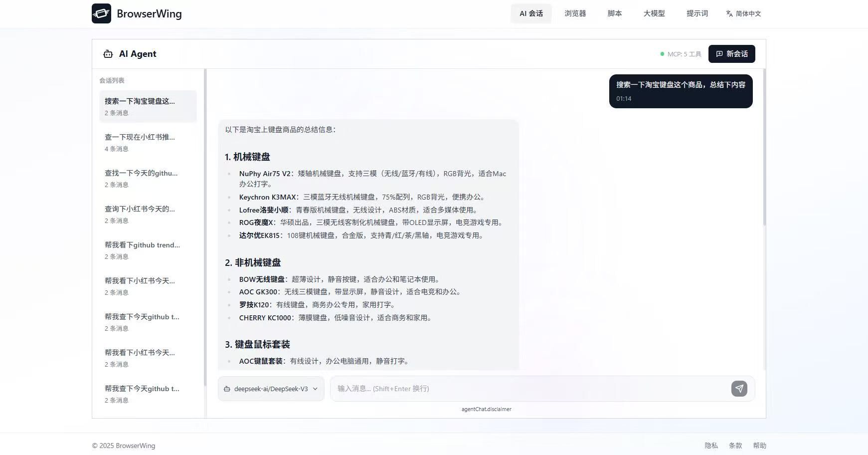Switch to the 浏览器 tab
Image resolution: width=868 pixels, height=455 pixels.
(575, 13)
